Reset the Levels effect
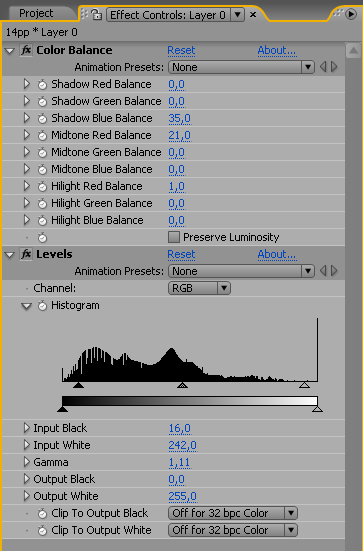The width and height of the screenshot is (363, 551). pyautogui.click(x=181, y=254)
